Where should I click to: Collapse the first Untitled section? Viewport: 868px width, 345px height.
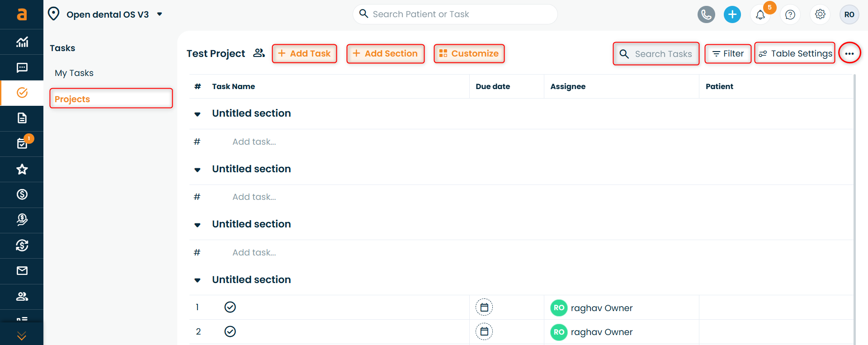tap(198, 114)
